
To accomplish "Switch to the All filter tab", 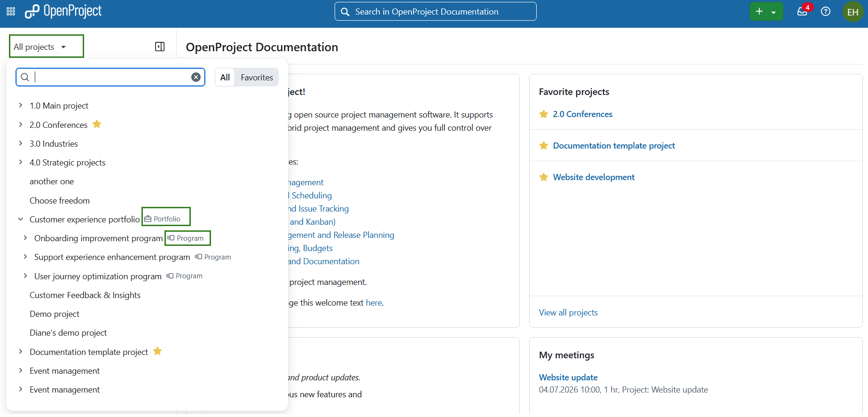I will click(x=225, y=77).
